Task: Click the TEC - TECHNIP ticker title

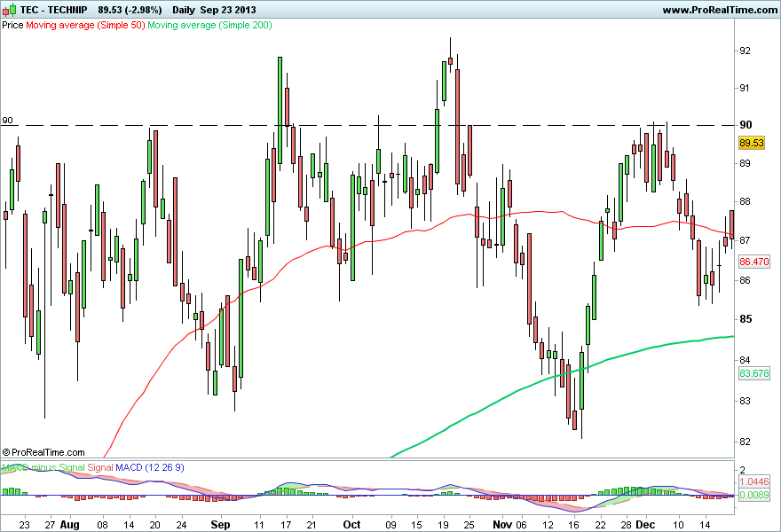Action: (53, 10)
